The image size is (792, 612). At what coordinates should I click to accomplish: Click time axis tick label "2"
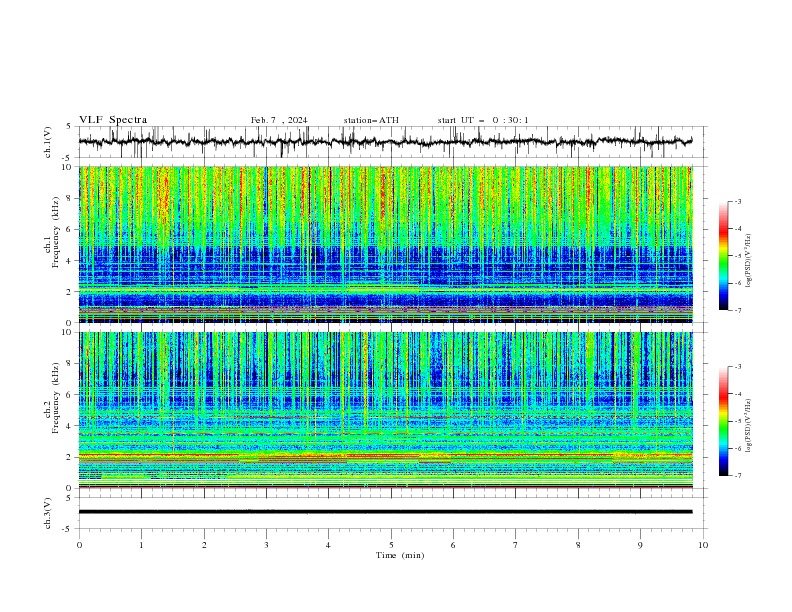(204, 545)
